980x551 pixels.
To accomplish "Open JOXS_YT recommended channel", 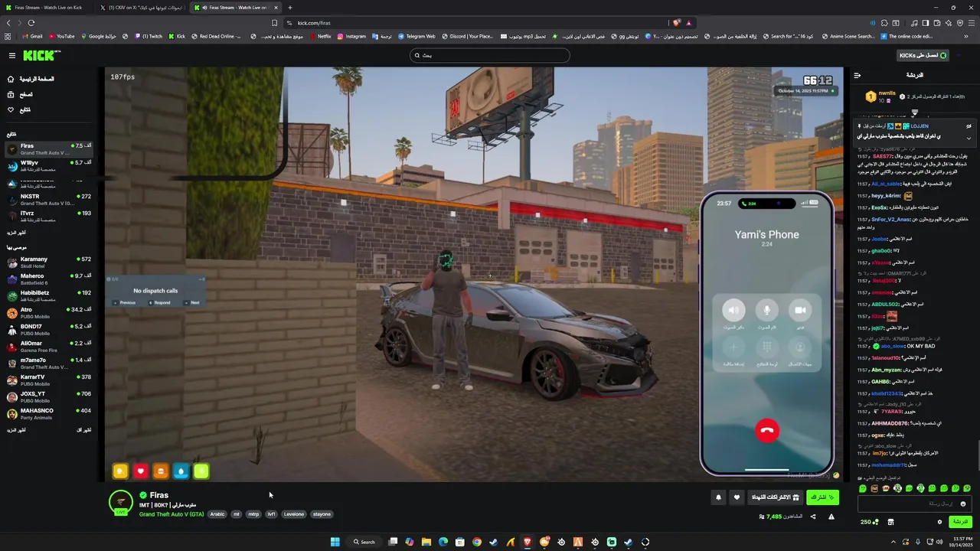I will (x=49, y=396).
